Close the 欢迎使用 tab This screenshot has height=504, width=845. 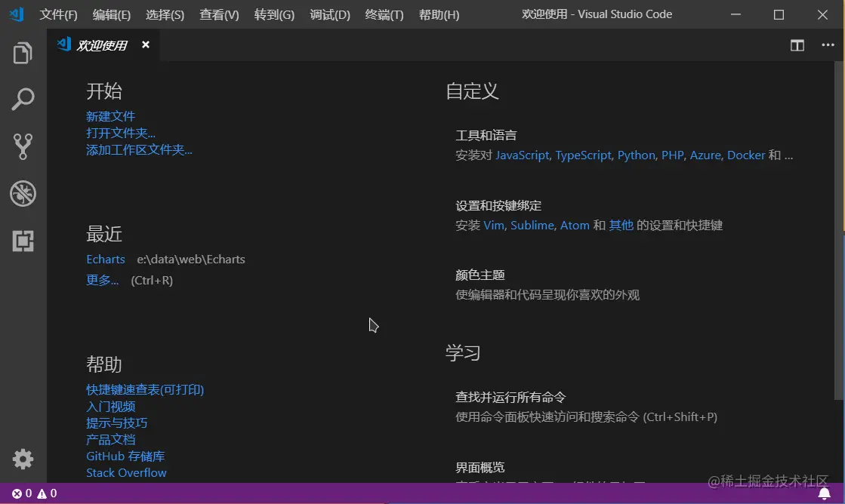pyautogui.click(x=146, y=45)
